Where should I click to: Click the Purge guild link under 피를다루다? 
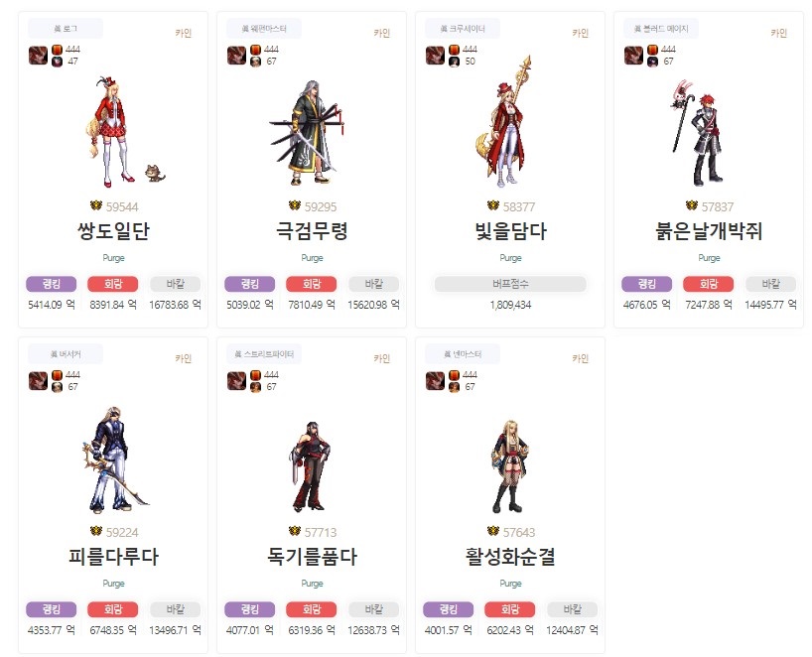113,584
